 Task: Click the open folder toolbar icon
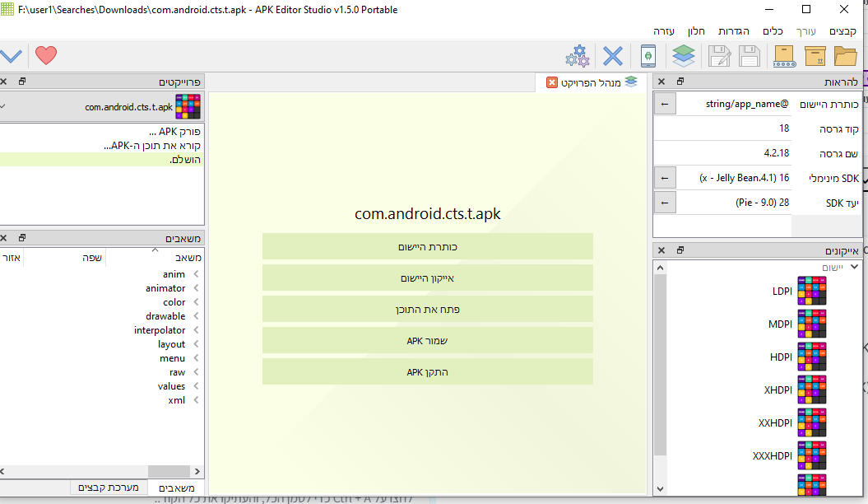click(x=846, y=56)
